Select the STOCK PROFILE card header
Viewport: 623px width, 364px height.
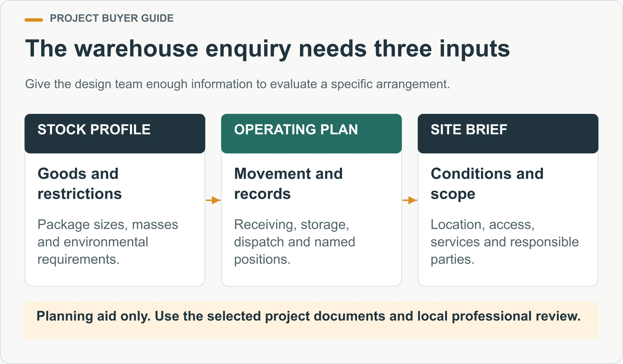115,133
